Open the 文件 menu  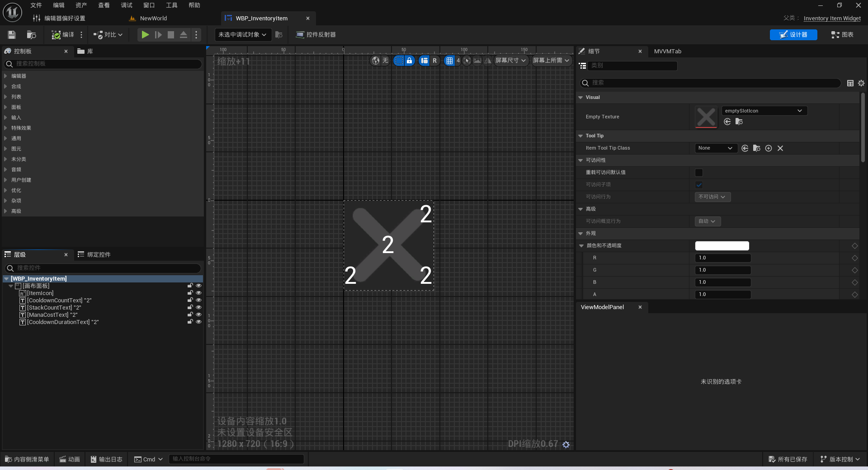click(36, 5)
